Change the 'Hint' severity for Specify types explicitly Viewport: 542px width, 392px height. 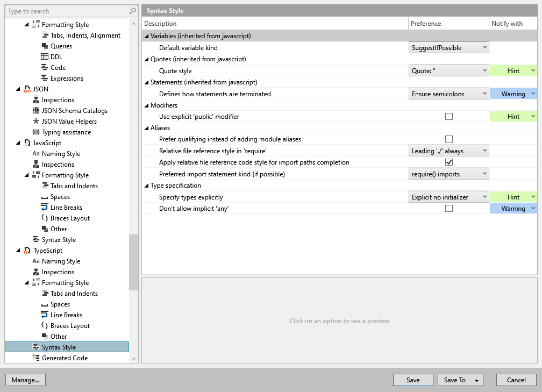click(514, 197)
